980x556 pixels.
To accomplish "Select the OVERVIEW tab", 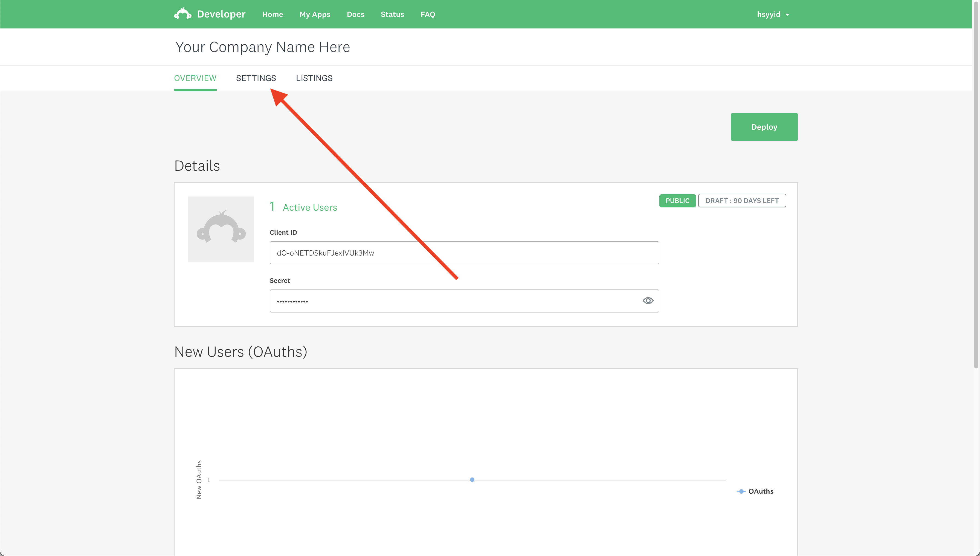I will pos(195,78).
